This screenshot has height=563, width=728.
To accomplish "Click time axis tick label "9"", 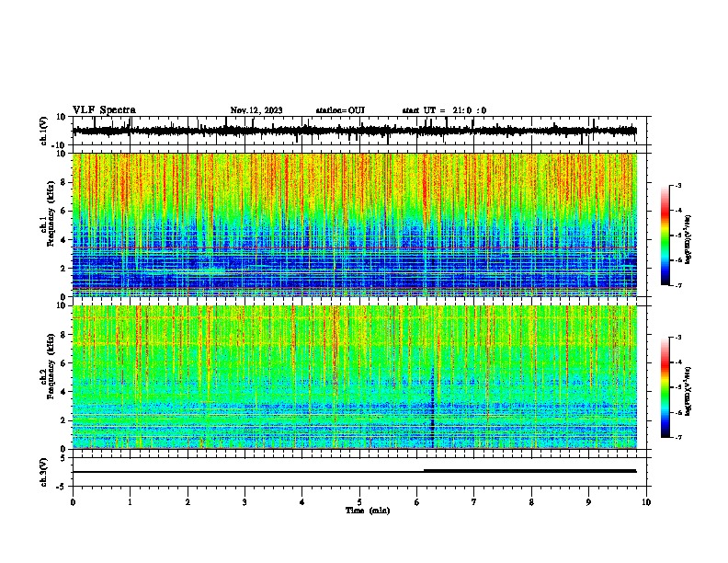I will [x=588, y=502].
